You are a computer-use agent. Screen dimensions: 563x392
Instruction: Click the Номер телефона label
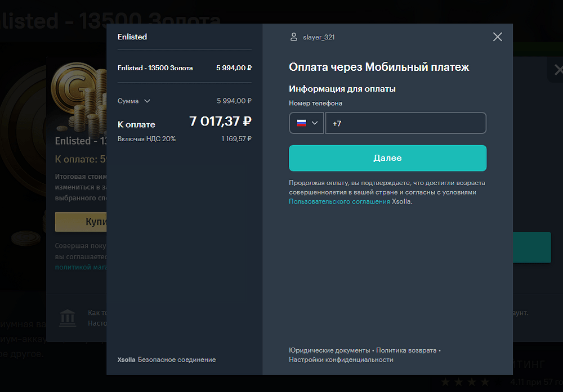tap(316, 103)
